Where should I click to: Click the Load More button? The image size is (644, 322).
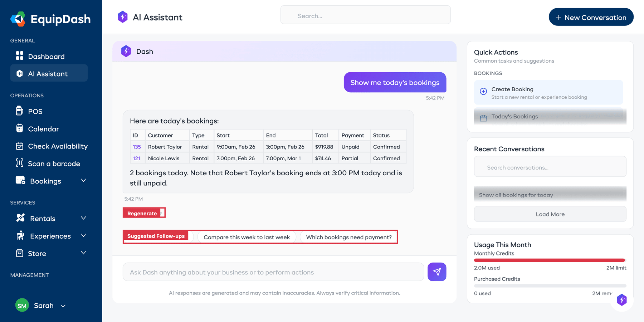[550, 214]
